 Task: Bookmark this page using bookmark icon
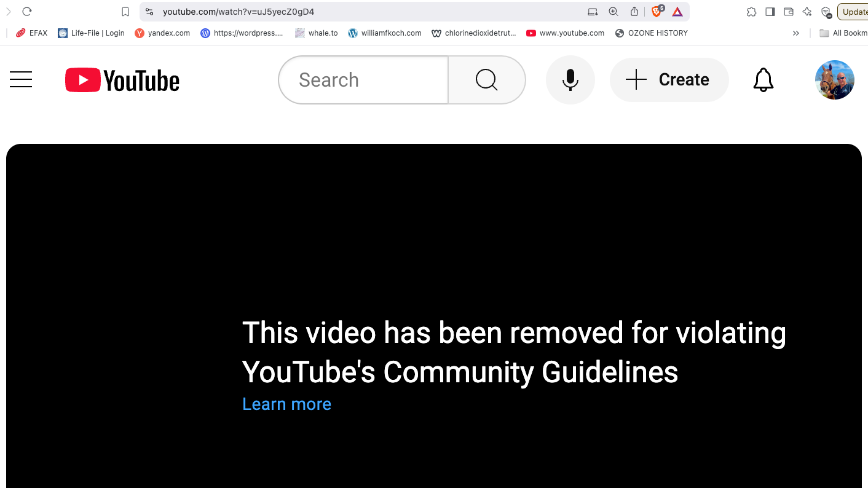(125, 12)
